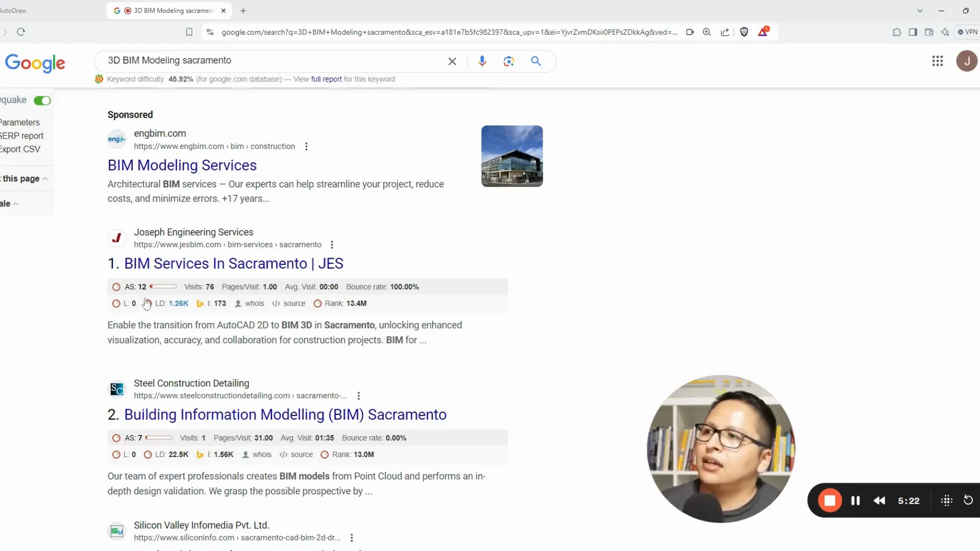
Task: Open the SERP report link
Action: pos(21,136)
